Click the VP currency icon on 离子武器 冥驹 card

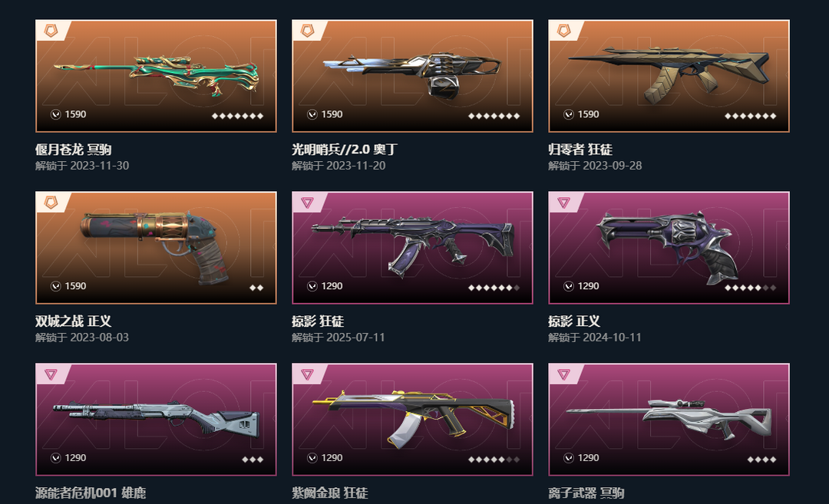click(569, 458)
